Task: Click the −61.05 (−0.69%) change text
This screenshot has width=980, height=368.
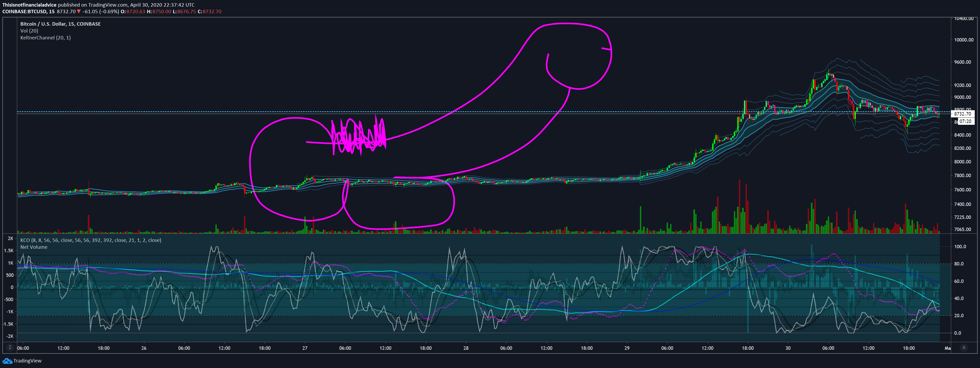Action: (x=101, y=11)
